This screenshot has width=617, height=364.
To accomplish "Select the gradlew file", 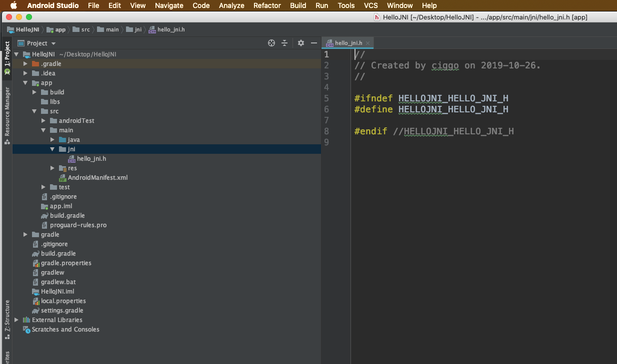I will (48, 273).
